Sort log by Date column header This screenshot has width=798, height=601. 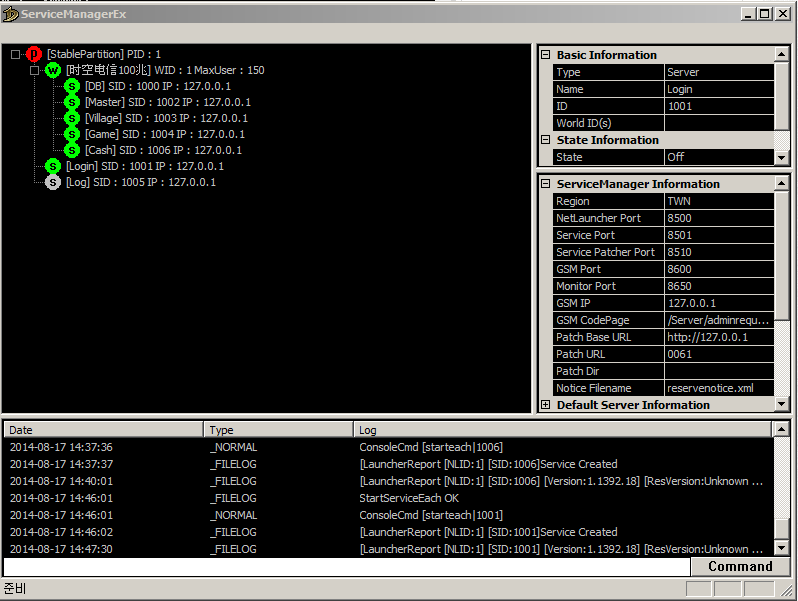104,430
